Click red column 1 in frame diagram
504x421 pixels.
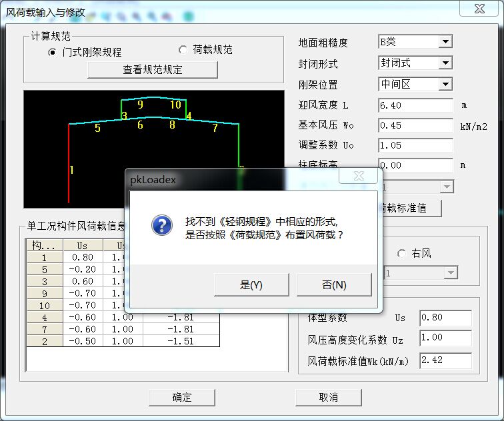pyautogui.click(x=69, y=163)
